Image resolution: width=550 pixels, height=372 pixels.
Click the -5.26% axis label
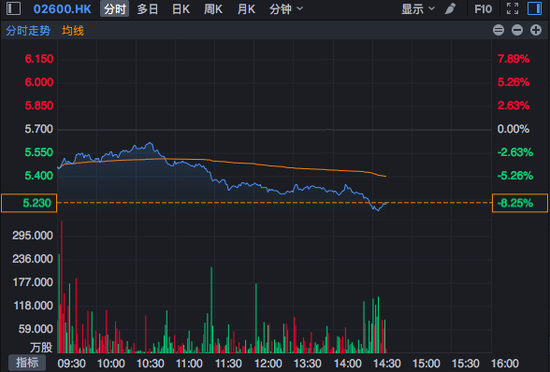click(515, 176)
